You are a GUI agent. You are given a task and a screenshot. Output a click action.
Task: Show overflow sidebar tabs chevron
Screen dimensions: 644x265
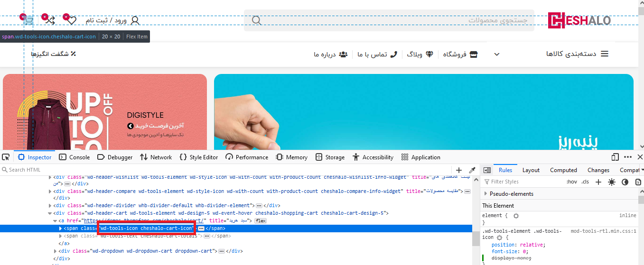click(642, 170)
